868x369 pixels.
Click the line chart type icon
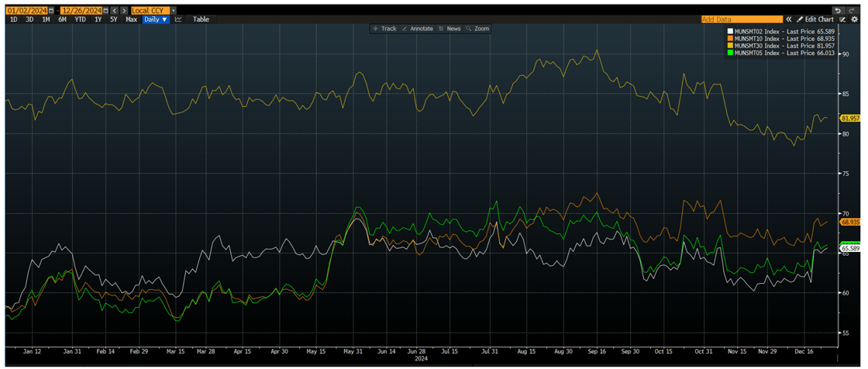tap(178, 19)
